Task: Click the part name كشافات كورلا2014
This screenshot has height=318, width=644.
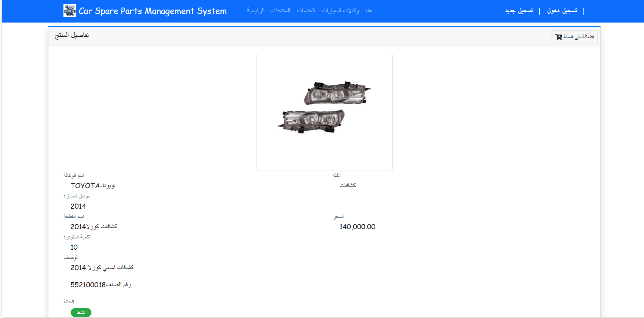Action: (94, 227)
